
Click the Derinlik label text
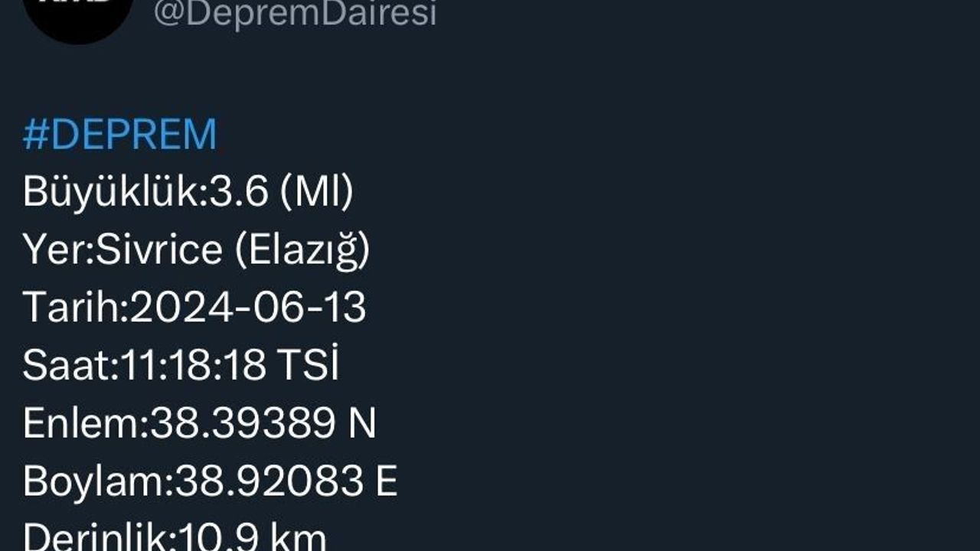96,538
